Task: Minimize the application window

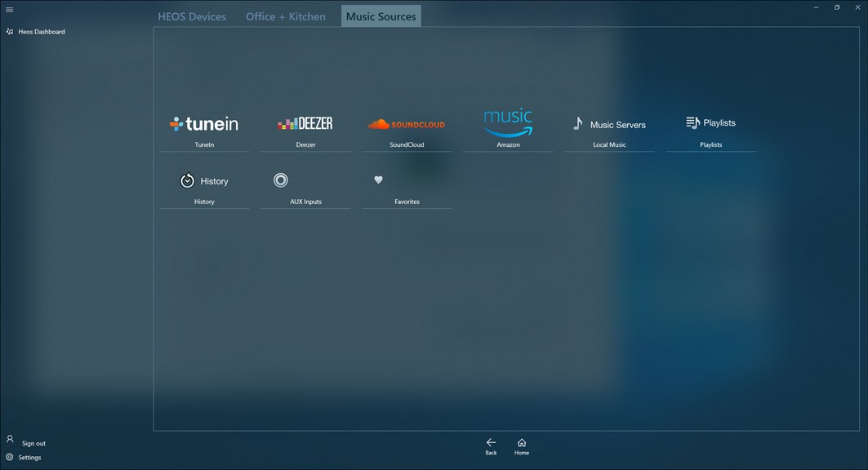Action: 816,7
